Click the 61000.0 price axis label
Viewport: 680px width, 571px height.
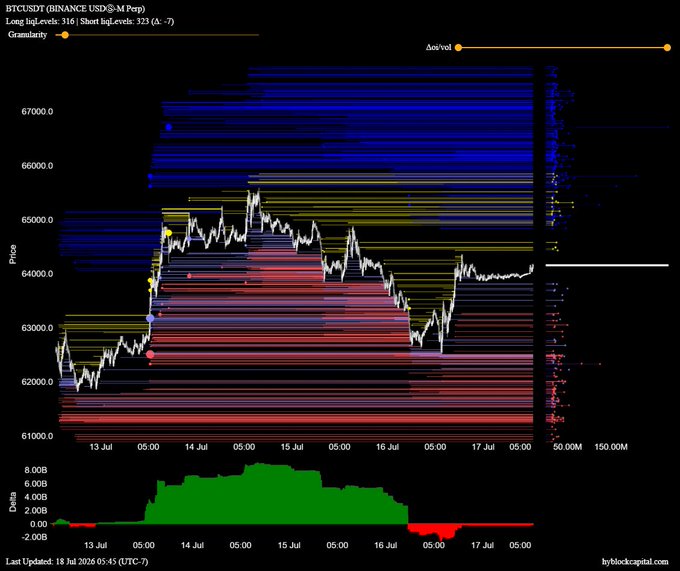37,436
